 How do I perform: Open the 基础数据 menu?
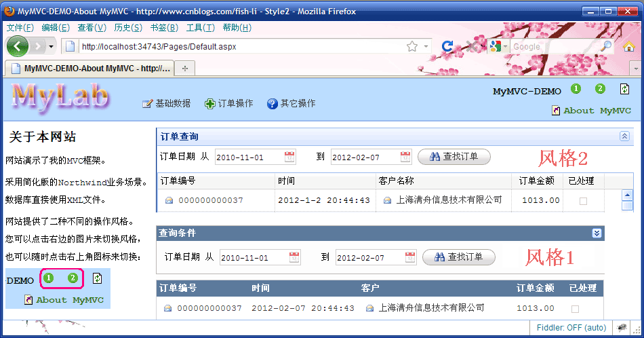166,103
